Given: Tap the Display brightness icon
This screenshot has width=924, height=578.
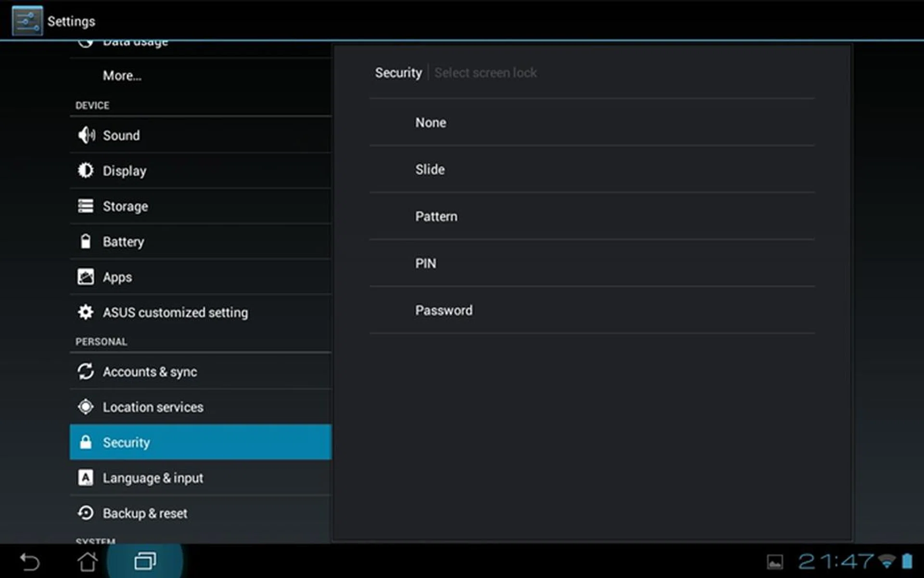Looking at the screenshot, I should pyautogui.click(x=86, y=171).
